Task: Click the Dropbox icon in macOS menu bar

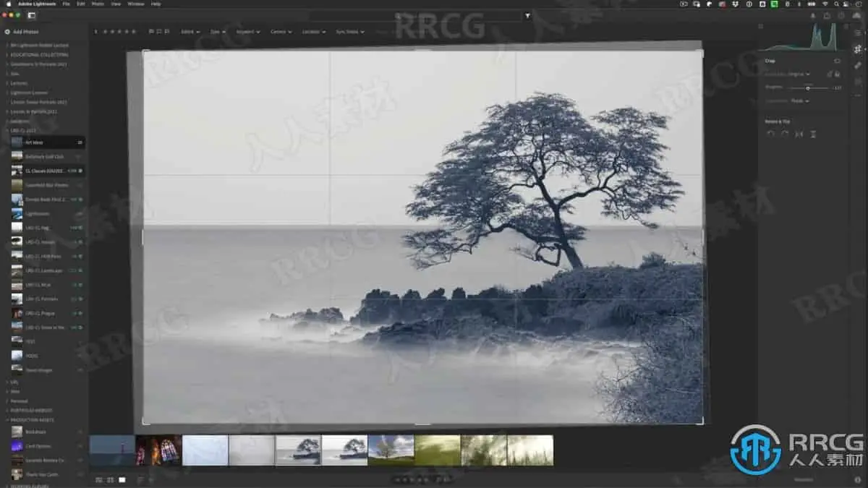Action: click(x=736, y=4)
